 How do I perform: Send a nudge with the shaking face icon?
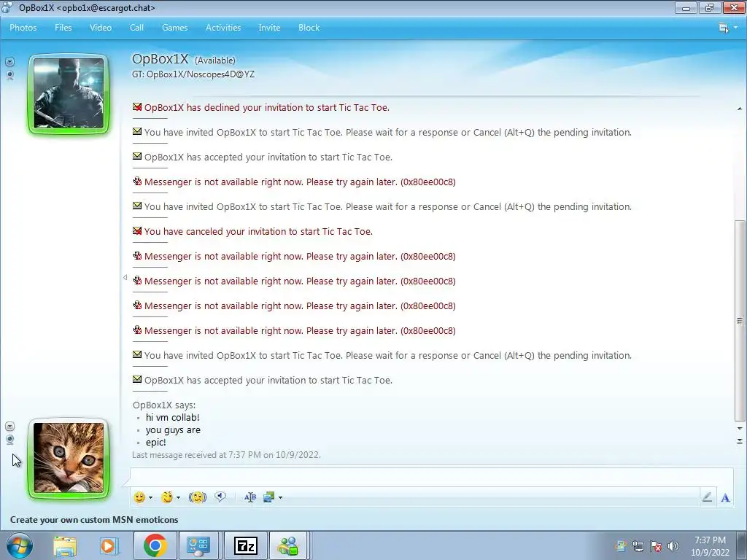pos(197,497)
